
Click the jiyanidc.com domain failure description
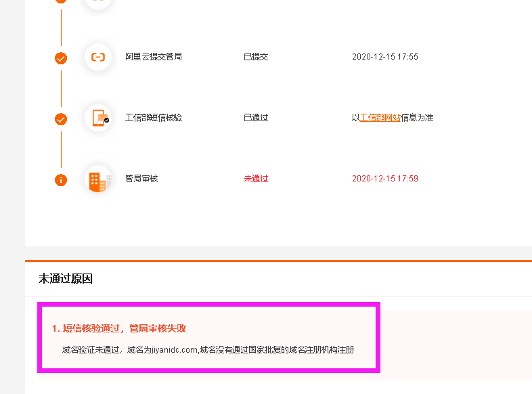click(208, 350)
